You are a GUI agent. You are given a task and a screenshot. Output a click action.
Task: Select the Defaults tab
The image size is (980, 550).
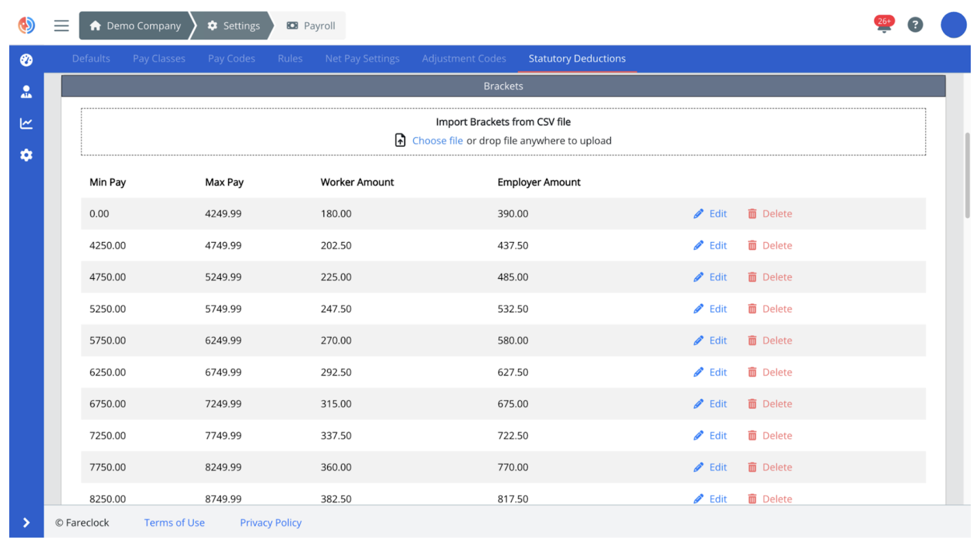91,59
